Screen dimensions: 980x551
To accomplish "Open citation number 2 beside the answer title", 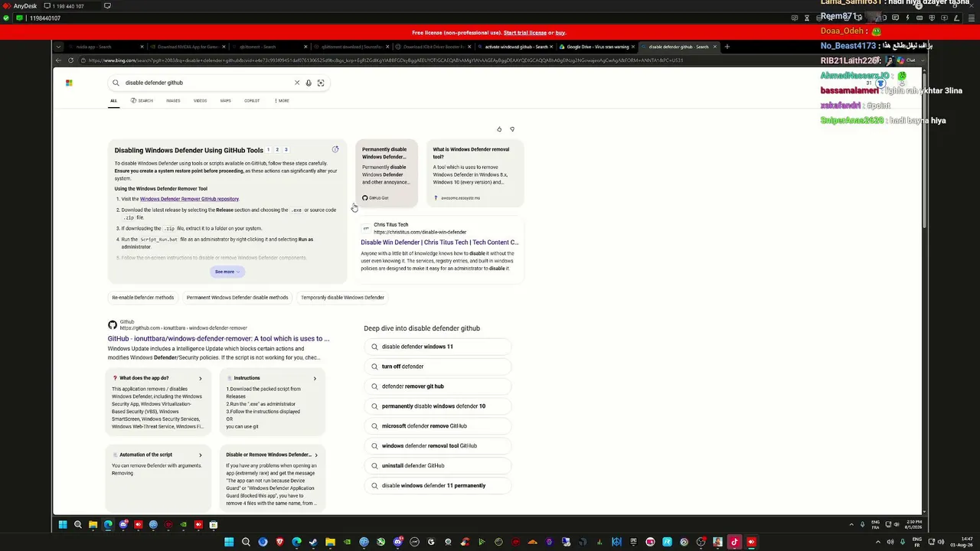I will coord(277,150).
